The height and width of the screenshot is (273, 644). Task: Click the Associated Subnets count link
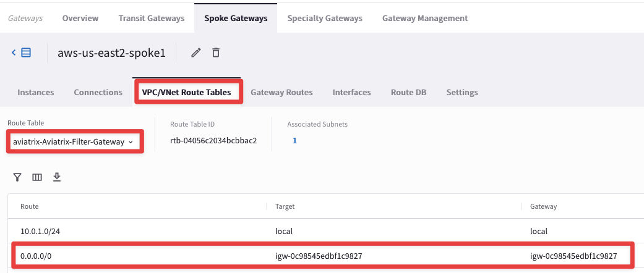295,141
